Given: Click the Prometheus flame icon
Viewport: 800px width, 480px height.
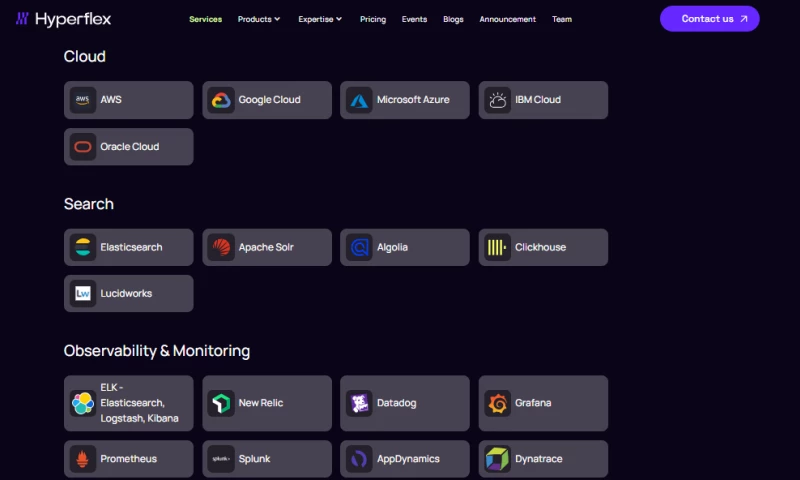Looking at the screenshot, I should pos(83,459).
